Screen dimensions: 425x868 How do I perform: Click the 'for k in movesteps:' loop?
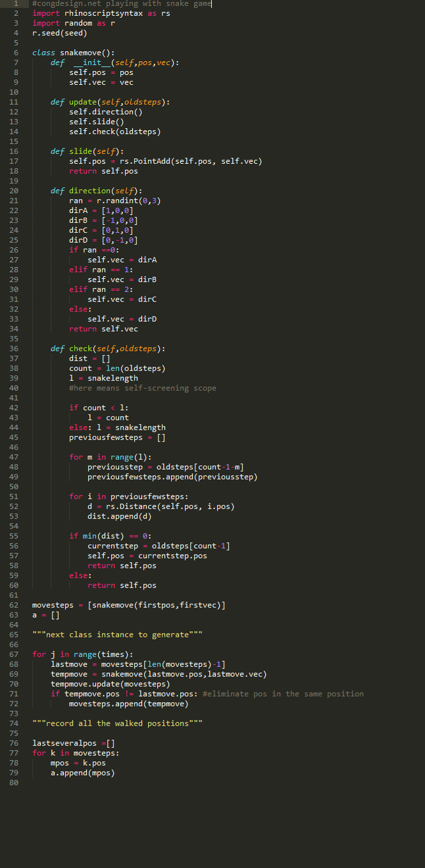point(76,753)
